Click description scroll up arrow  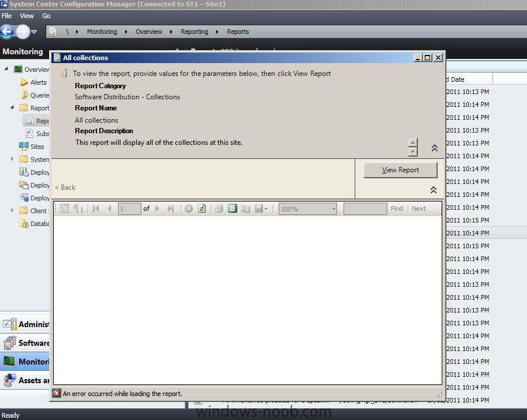pos(412,143)
